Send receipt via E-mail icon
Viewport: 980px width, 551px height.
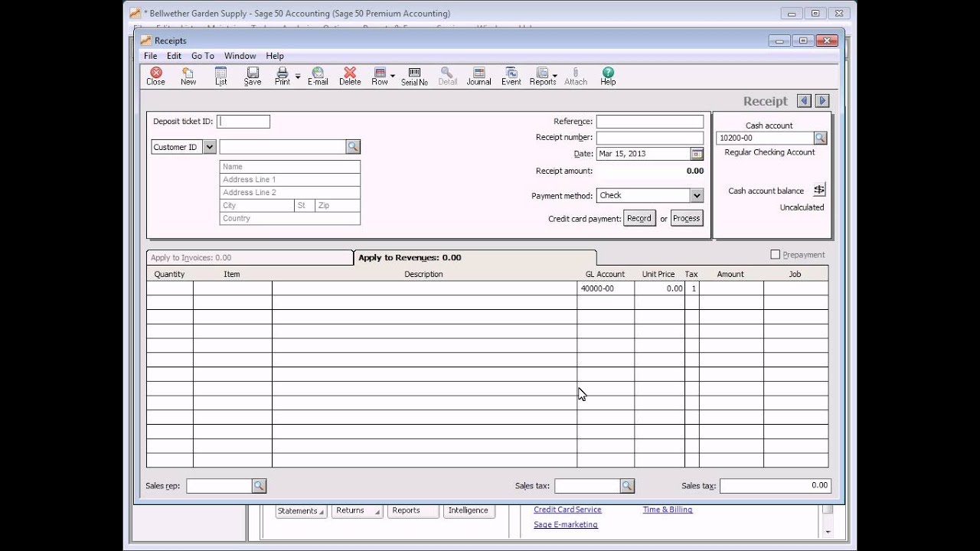click(318, 76)
